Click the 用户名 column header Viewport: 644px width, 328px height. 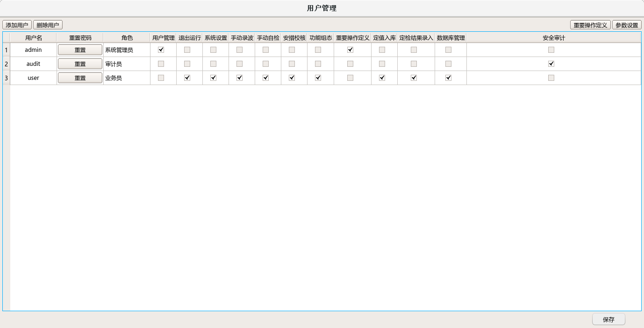[x=33, y=38]
